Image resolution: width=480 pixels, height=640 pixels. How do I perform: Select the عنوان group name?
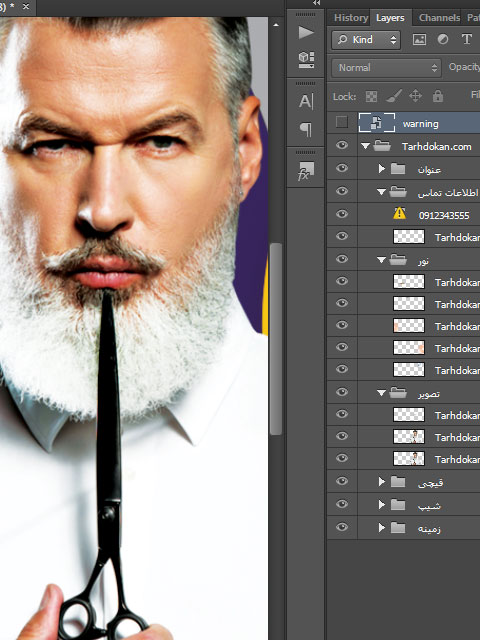pos(429,169)
